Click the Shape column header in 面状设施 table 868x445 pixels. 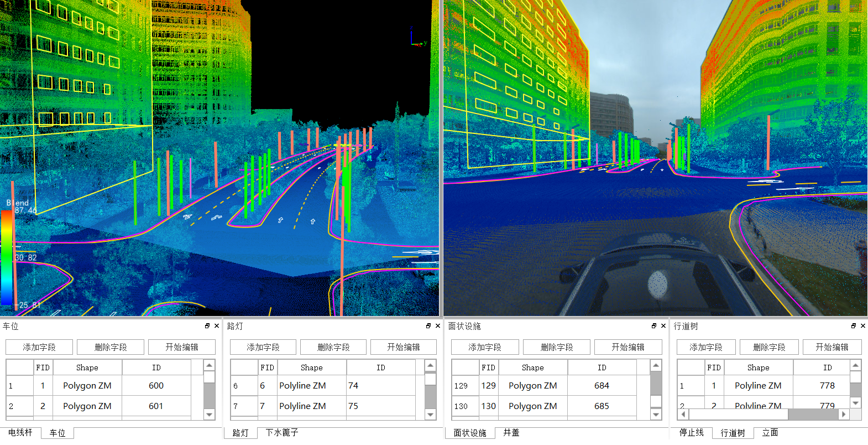click(533, 368)
